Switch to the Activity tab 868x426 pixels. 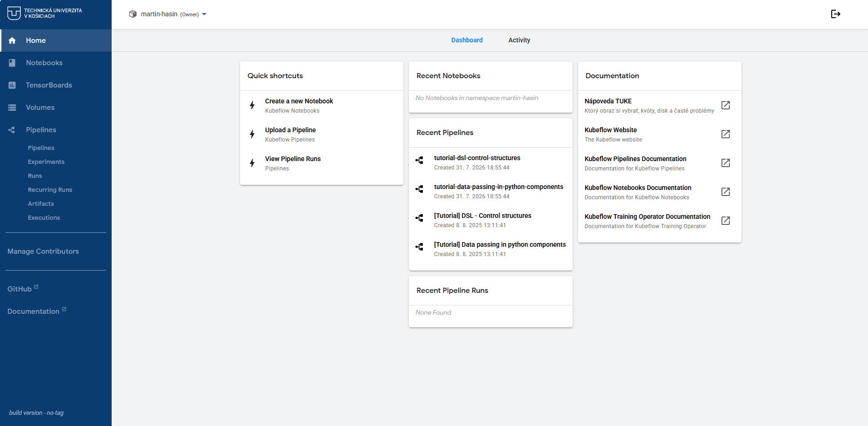coord(519,40)
